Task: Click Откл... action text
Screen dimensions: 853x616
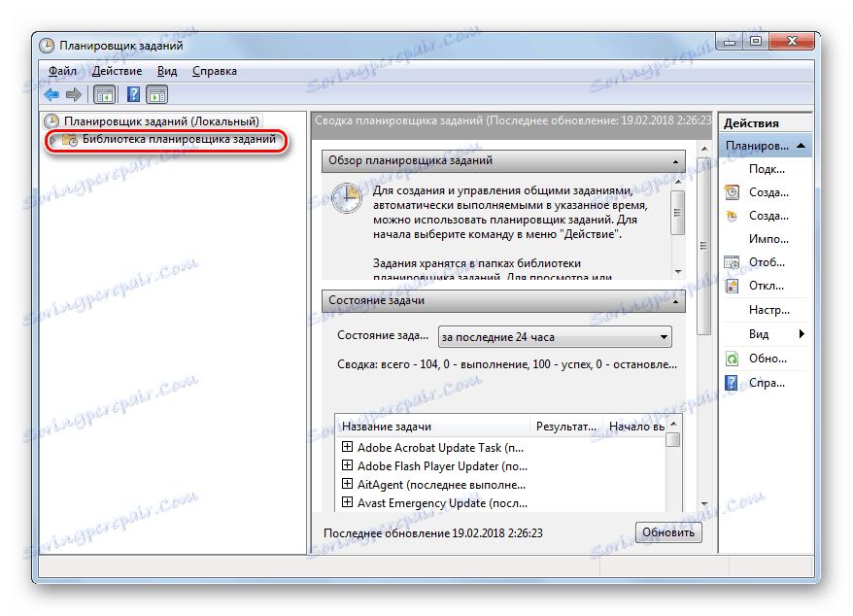Action: [x=767, y=286]
